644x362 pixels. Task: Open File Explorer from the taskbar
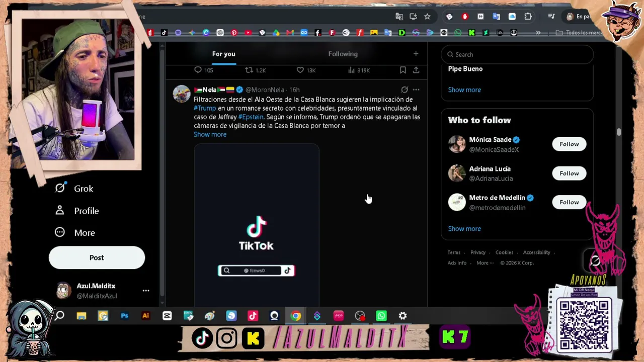pyautogui.click(x=82, y=316)
